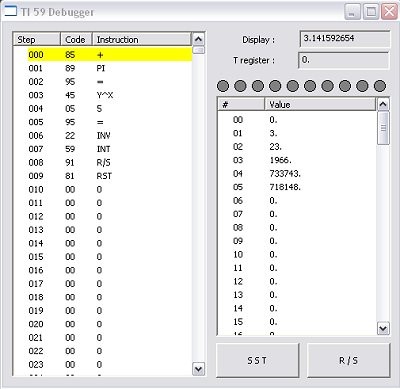
Task: Click the Code column header
Action: tap(76, 40)
